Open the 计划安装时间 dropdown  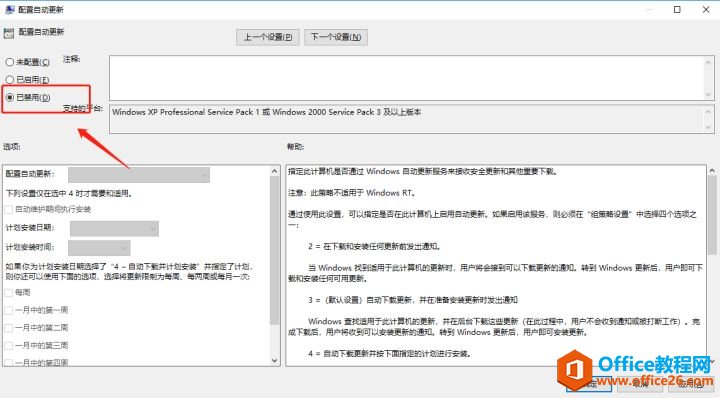(x=99, y=247)
